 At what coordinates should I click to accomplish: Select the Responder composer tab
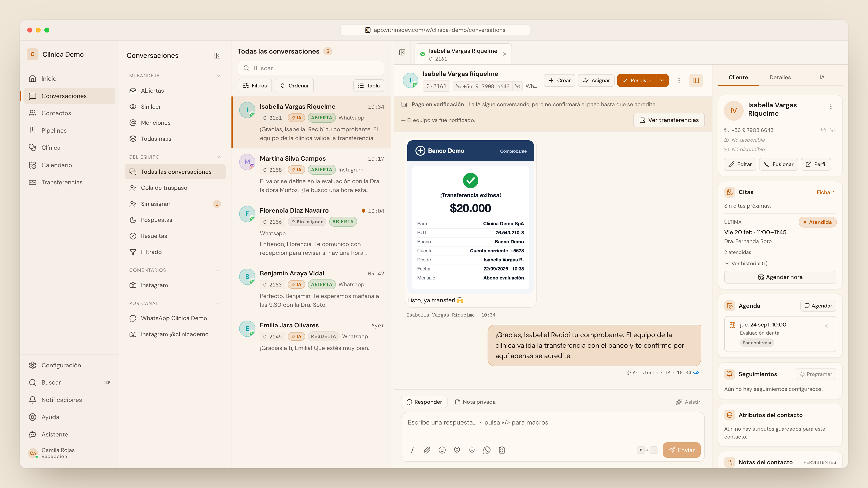[x=424, y=402]
